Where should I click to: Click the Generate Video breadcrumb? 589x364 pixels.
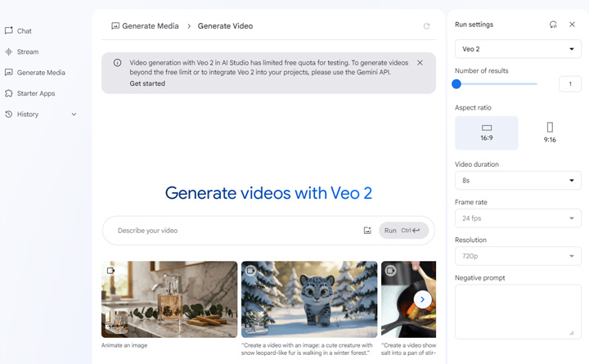coord(226,26)
